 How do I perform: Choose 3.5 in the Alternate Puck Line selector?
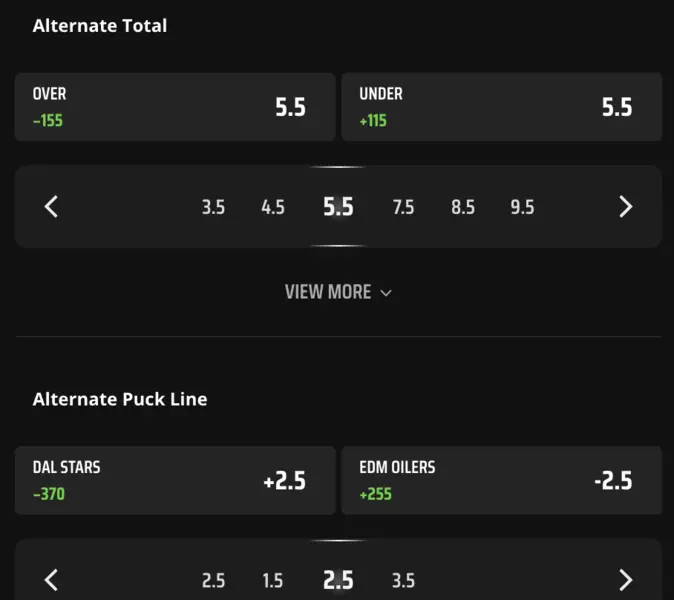click(x=403, y=581)
